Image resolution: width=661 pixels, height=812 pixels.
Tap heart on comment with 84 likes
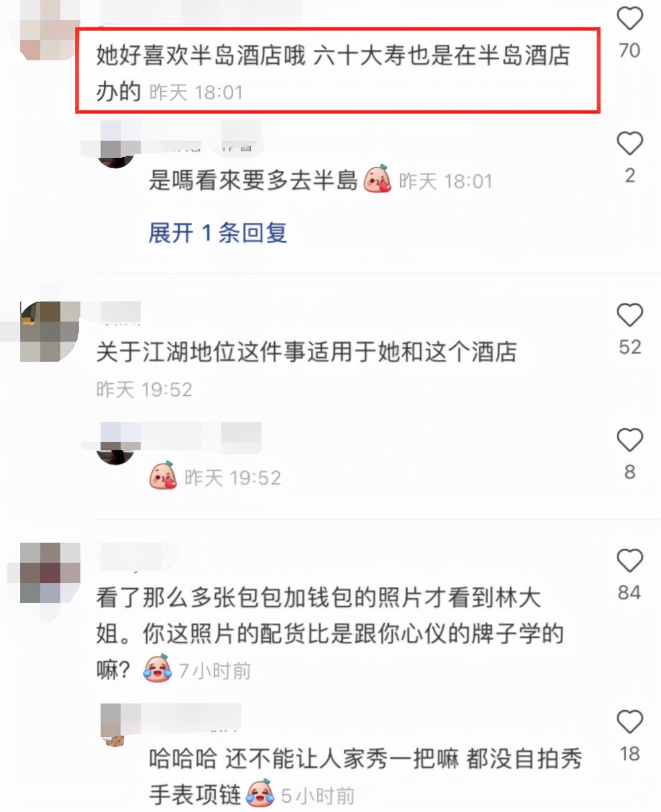pos(629,561)
